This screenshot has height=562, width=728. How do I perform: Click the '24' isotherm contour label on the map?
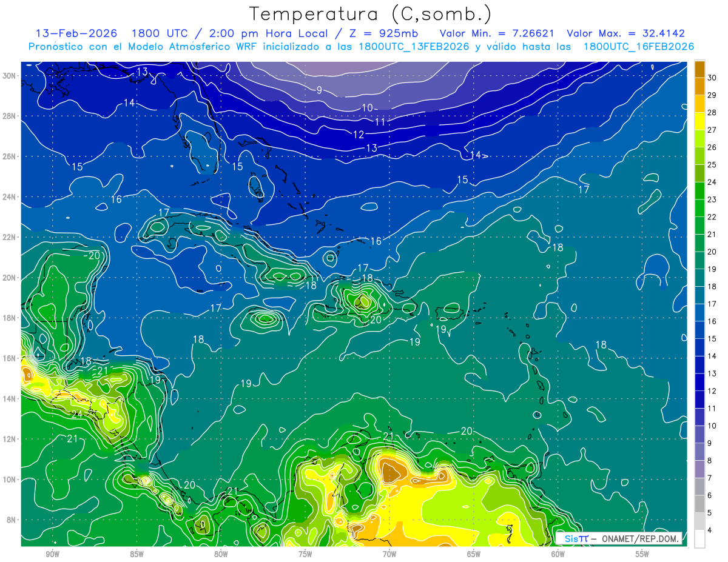pyautogui.click(x=76, y=415)
